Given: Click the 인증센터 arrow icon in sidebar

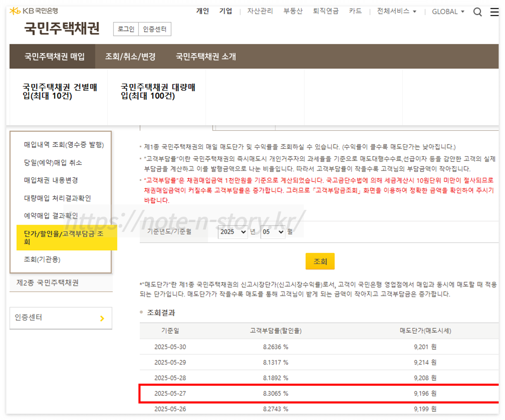Looking at the screenshot, I should click(102, 318).
